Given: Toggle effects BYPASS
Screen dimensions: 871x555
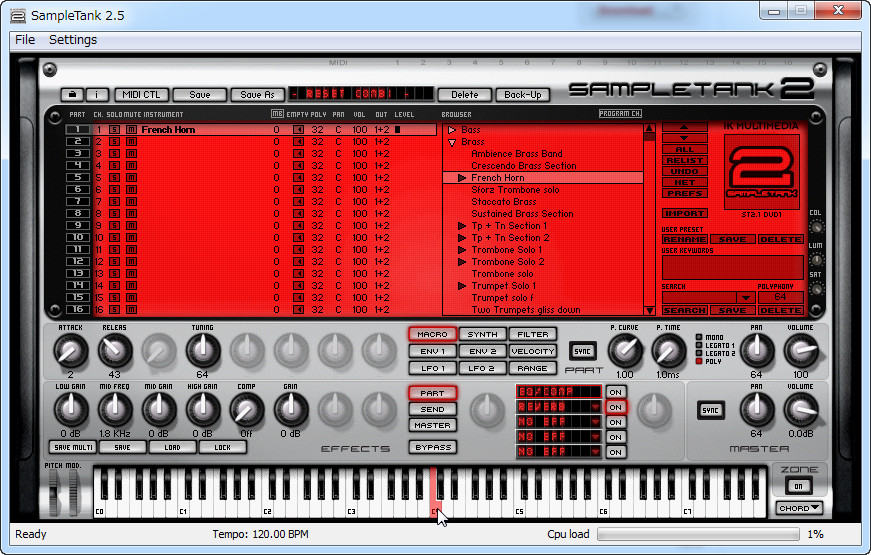Looking at the screenshot, I should tap(433, 447).
